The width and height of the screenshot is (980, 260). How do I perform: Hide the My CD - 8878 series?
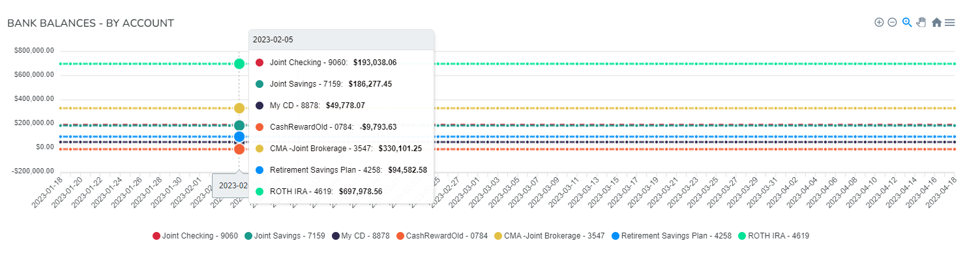click(x=361, y=236)
